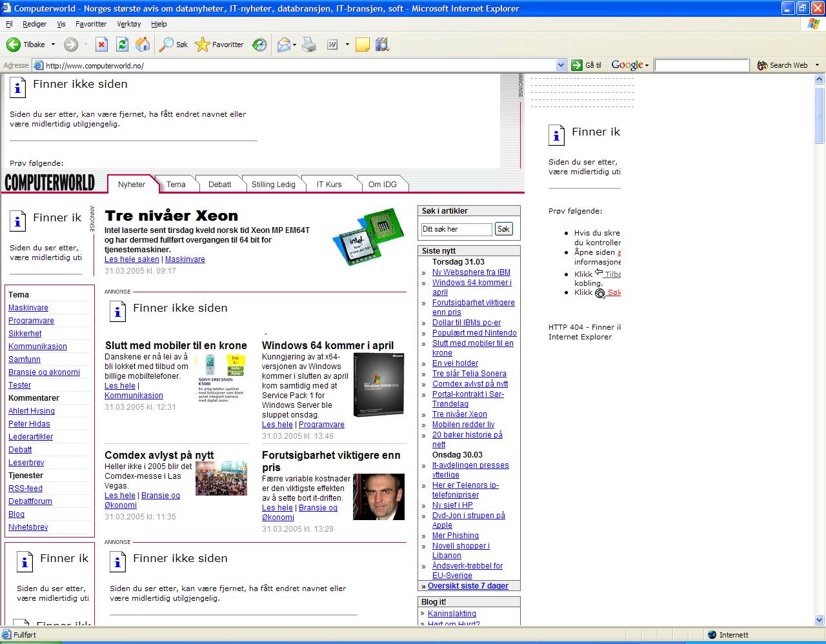Open the Tilbake history dropdown arrow

(53, 45)
